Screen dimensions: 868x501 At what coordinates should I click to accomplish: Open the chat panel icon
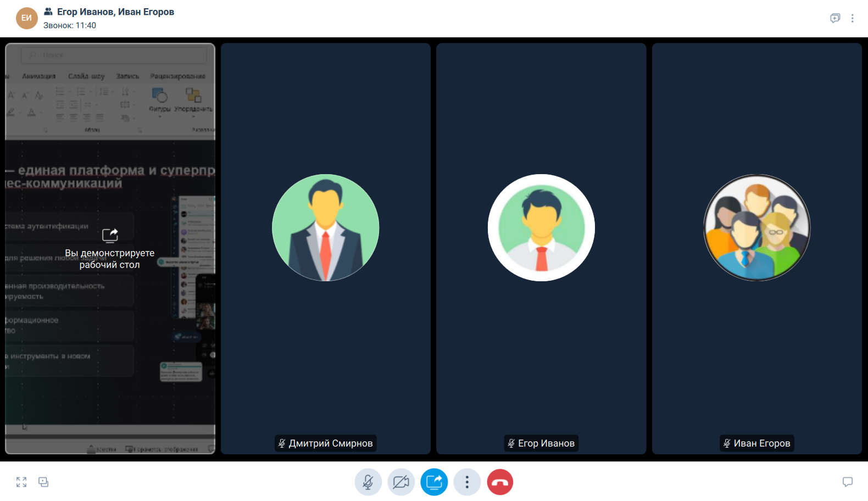848,482
